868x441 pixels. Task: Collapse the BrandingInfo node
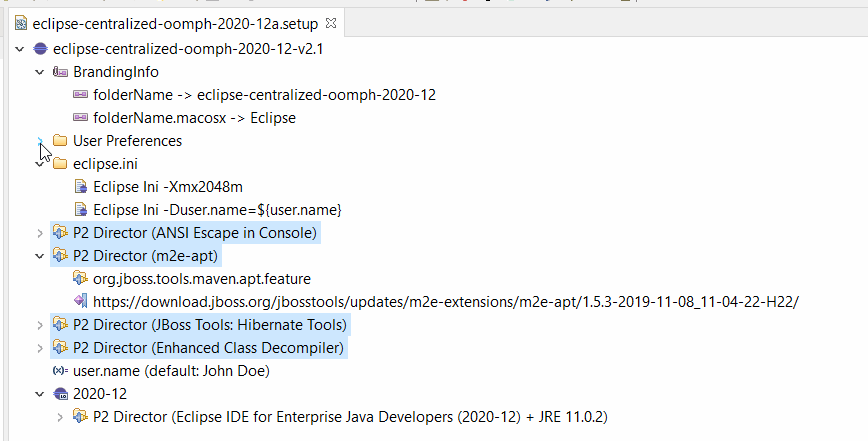(39, 72)
